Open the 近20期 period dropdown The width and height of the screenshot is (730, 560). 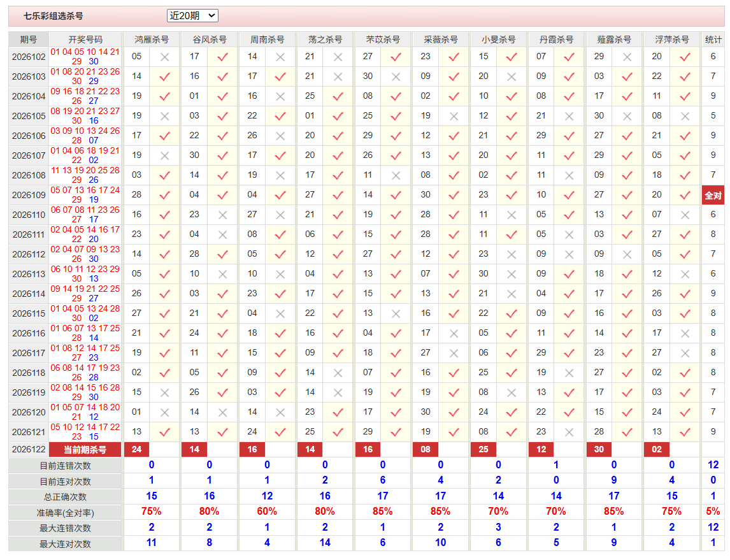pos(192,16)
